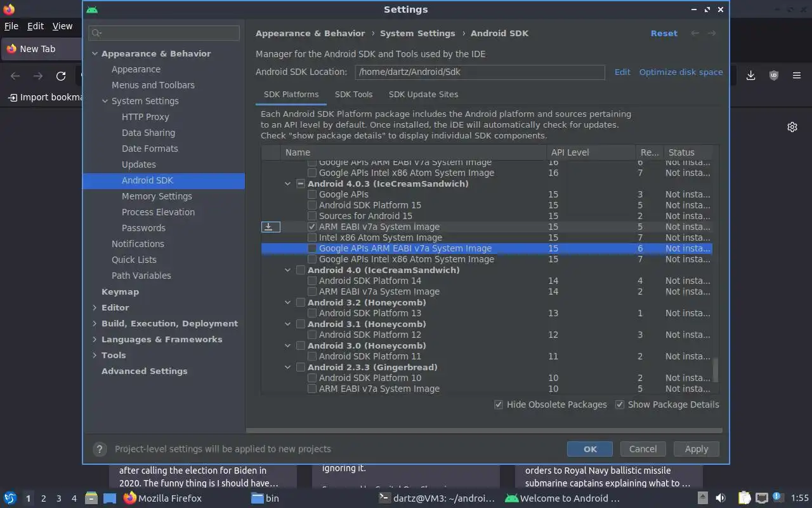Switch to Mozilla Firefox on taskbar

(163, 498)
